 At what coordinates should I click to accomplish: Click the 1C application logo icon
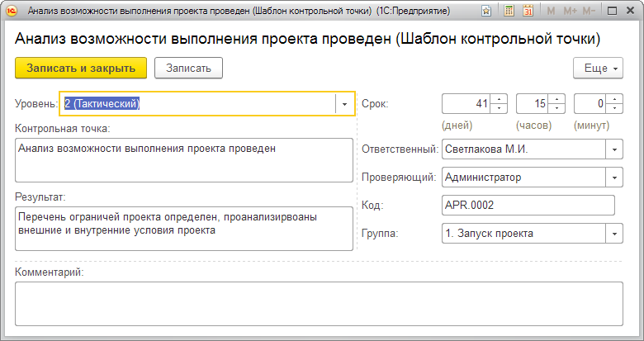pyautogui.click(x=12, y=12)
